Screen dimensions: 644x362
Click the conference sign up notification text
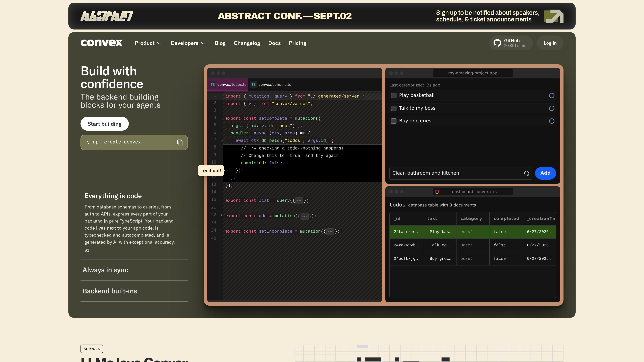tap(488, 16)
